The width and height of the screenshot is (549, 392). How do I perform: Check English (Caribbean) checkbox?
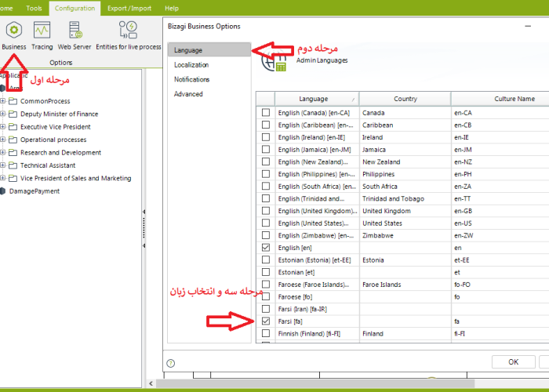[266, 125]
